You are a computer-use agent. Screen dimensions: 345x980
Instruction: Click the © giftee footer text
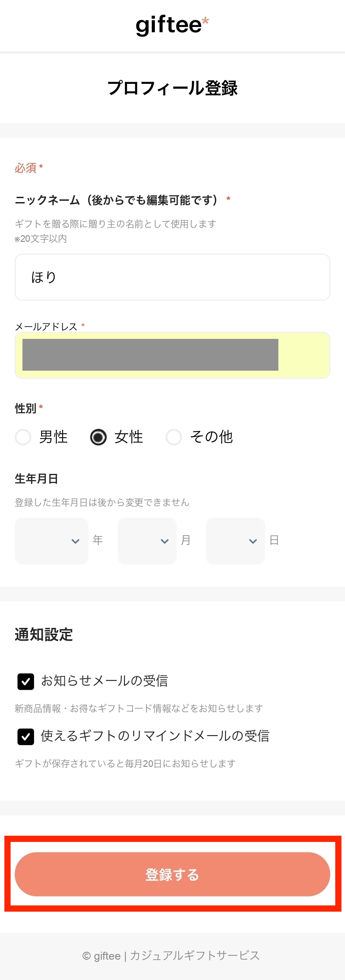point(171,956)
